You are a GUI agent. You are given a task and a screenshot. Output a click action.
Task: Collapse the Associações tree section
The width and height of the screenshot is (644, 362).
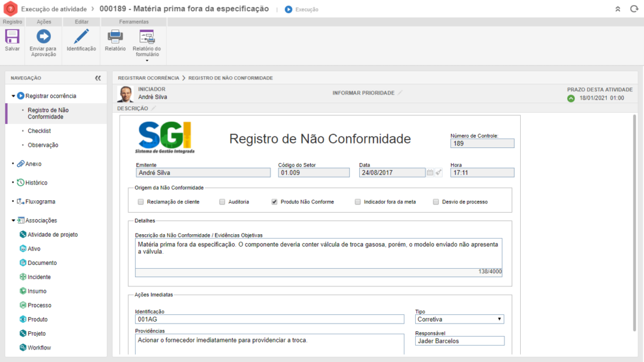tap(14, 220)
